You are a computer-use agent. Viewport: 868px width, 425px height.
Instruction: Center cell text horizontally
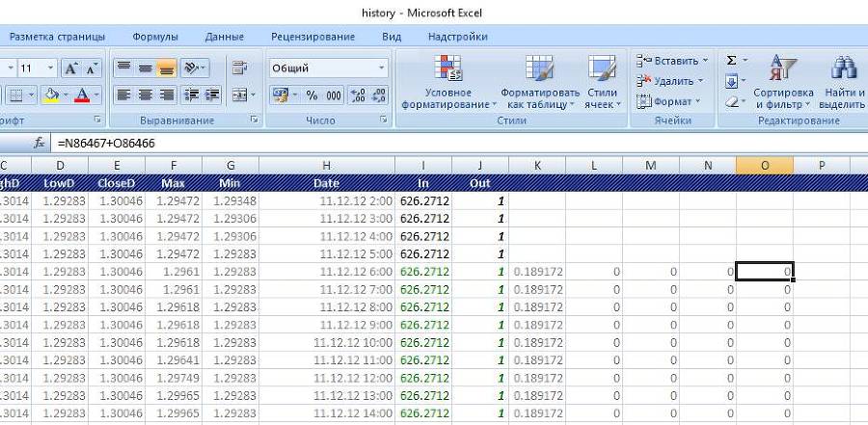click(145, 95)
